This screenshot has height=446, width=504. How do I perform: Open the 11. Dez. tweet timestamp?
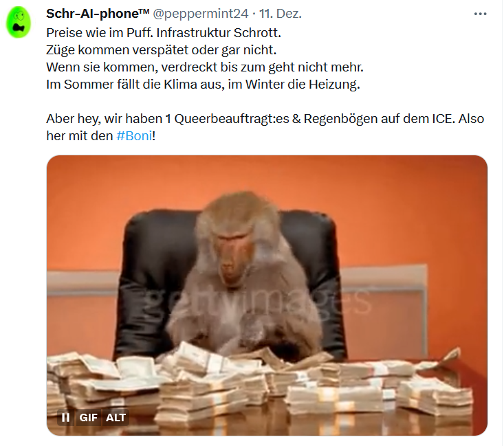coord(281,14)
